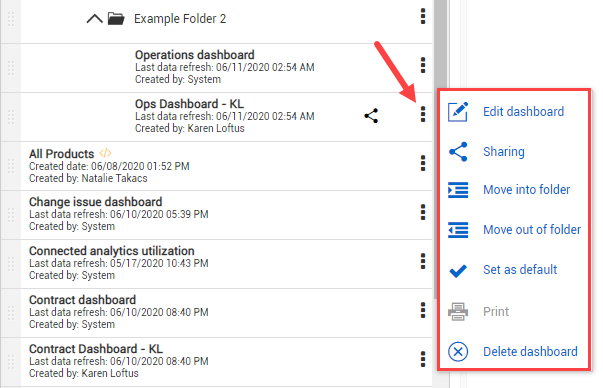Image resolution: width=603 pixels, height=388 pixels.
Task: Open the Change issue dashboard
Action: click(95, 202)
